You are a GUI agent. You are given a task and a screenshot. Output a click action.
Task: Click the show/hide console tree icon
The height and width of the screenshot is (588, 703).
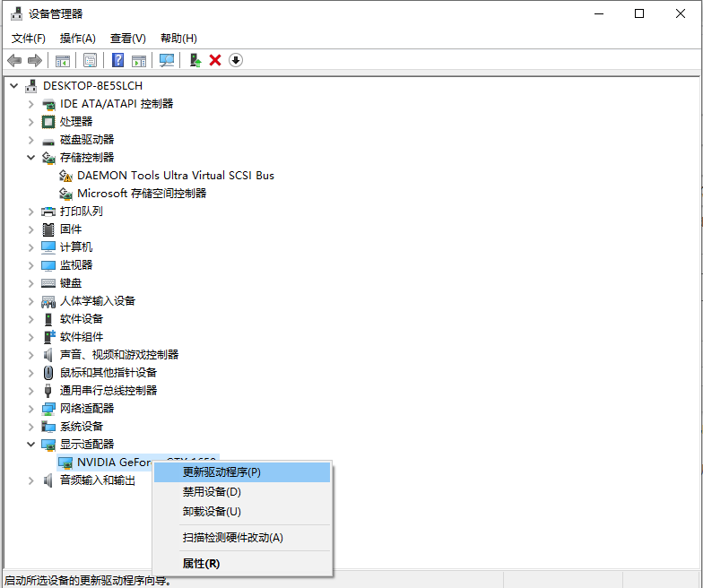click(x=63, y=60)
